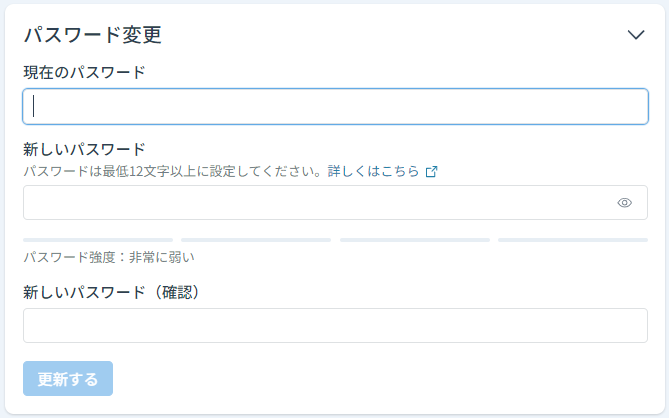Screen dimensions: 669x418
Task: Click the 現在のパスワード label
Action: point(84,73)
